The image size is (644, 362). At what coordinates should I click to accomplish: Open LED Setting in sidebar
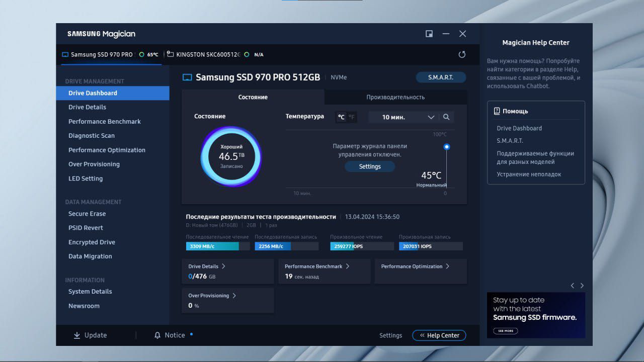pos(86,178)
